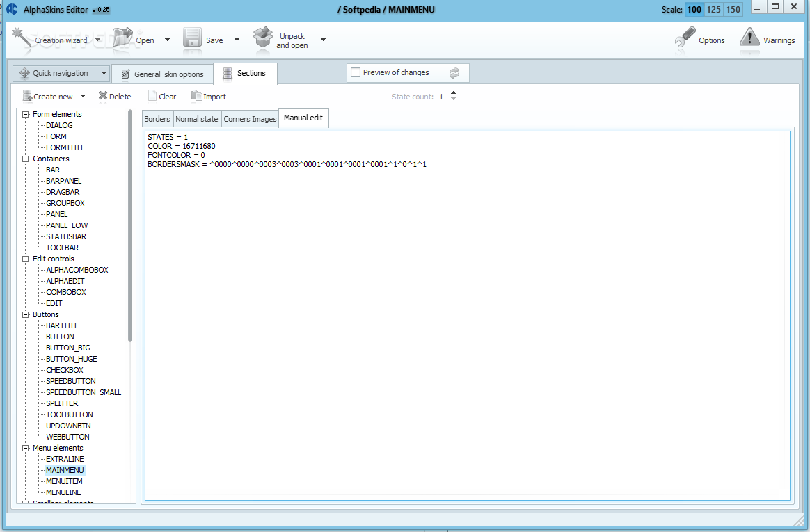Select the PANEL_LOW tree item
Image resolution: width=810 pixels, height=532 pixels.
click(x=67, y=225)
